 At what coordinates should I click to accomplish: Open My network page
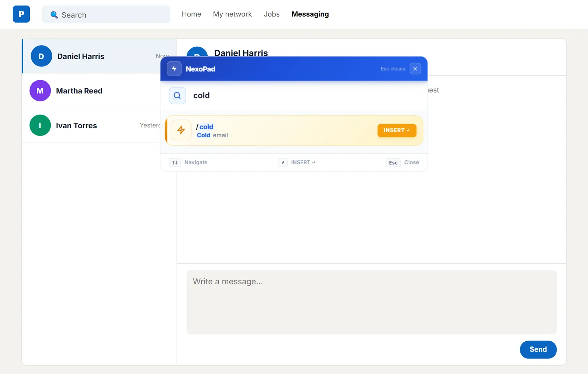click(x=232, y=14)
